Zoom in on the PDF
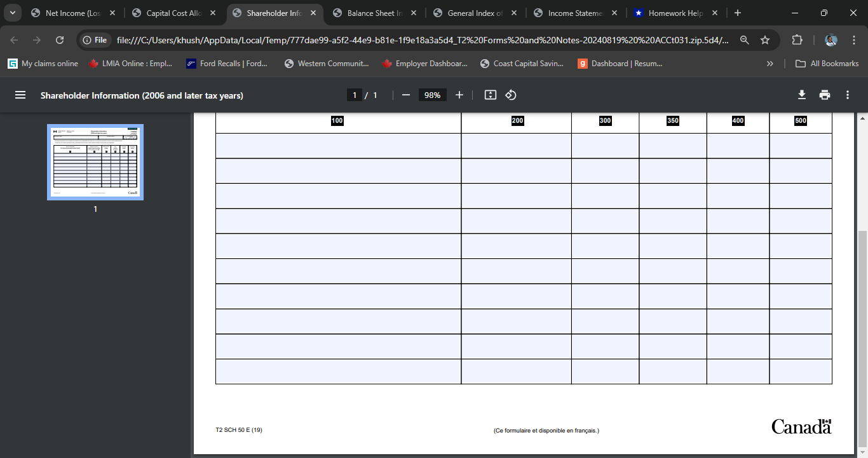868x458 pixels. [459, 95]
